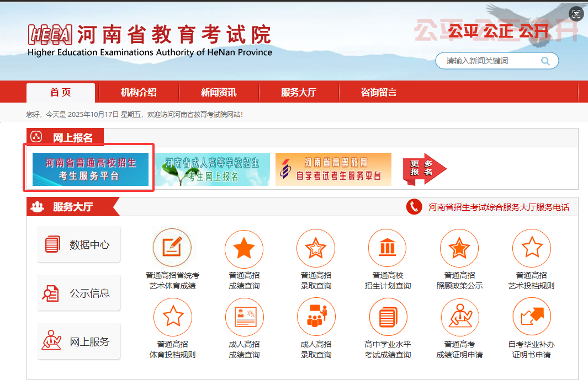Click the search magnifier icon

(545, 61)
